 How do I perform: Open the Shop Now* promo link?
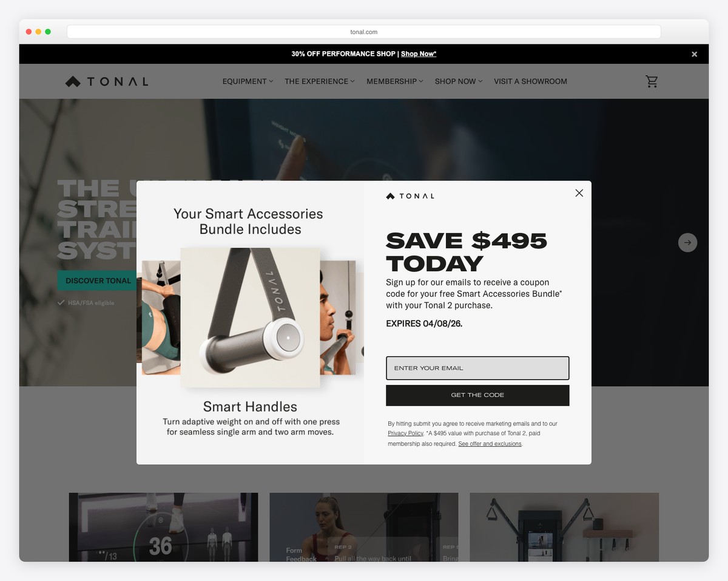(419, 54)
